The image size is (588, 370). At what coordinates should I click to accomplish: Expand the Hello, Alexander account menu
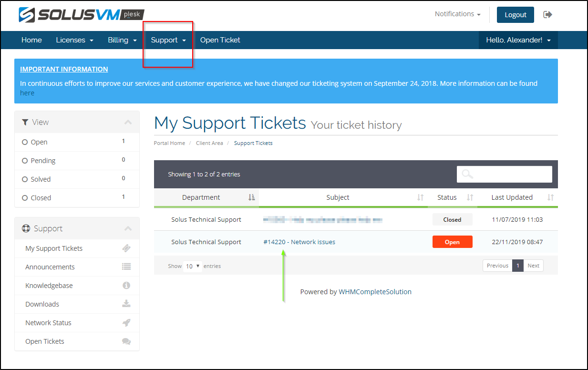pos(518,40)
